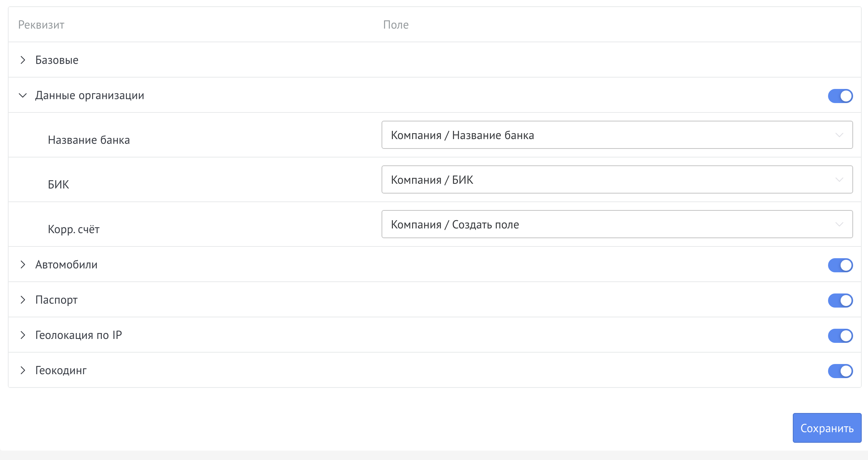
Task: Disable the Данные организации toggle
Action: (840, 96)
